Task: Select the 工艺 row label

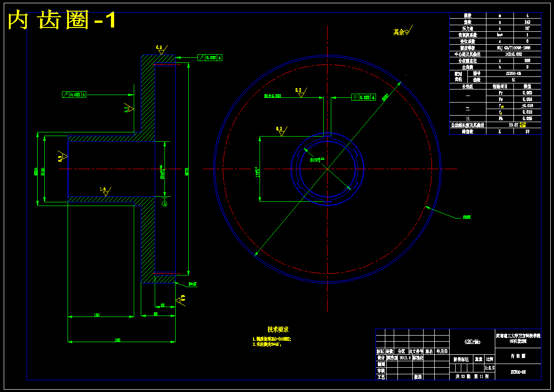Action: 381,377
